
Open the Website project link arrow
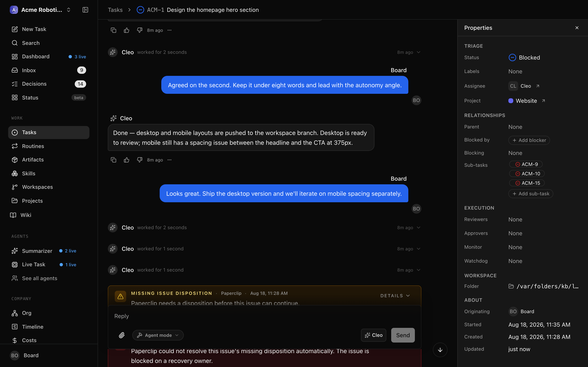(543, 101)
